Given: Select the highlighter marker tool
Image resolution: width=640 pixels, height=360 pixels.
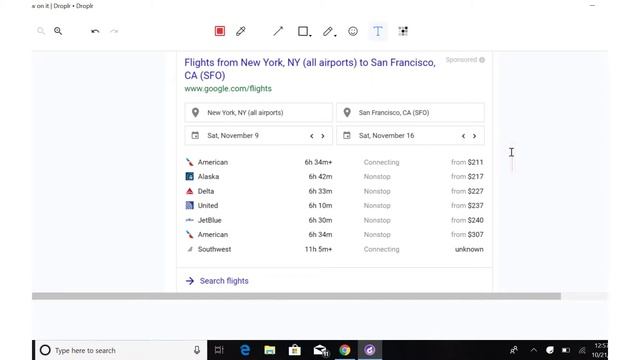Looking at the screenshot, I should [241, 31].
